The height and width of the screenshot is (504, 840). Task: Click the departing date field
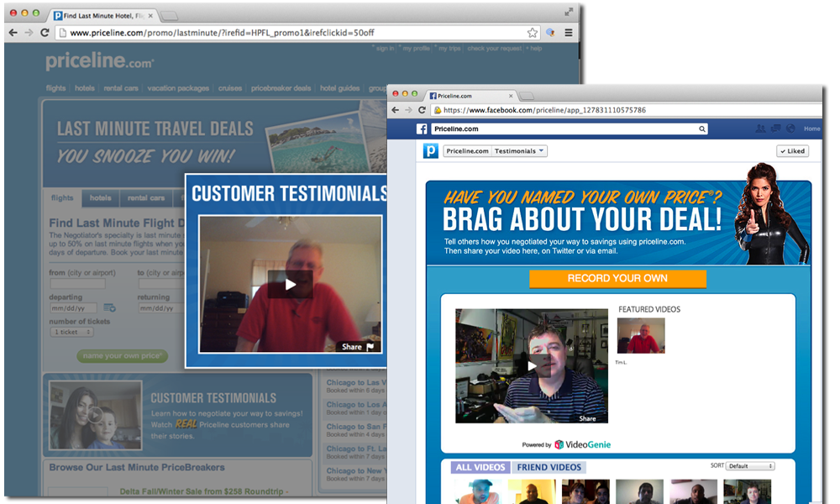click(x=73, y=308)
